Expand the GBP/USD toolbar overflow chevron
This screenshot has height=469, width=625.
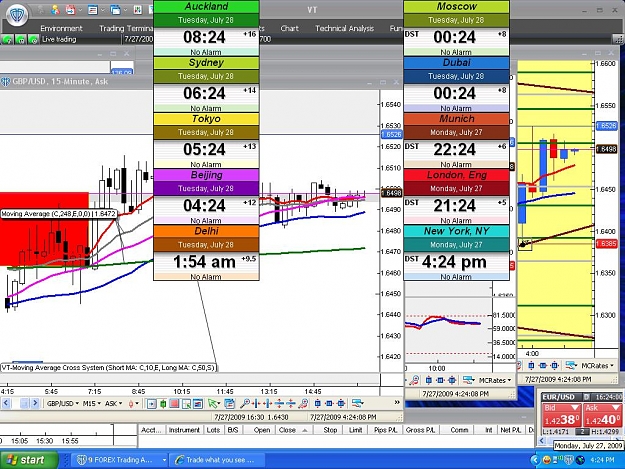397,402
